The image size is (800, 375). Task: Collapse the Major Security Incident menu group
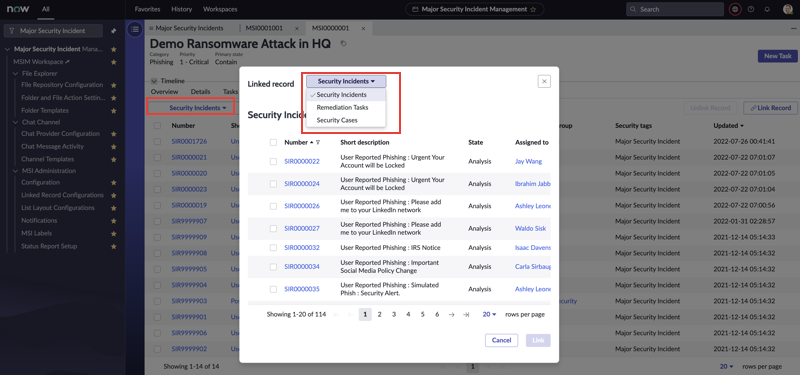(x=7, y=49)
